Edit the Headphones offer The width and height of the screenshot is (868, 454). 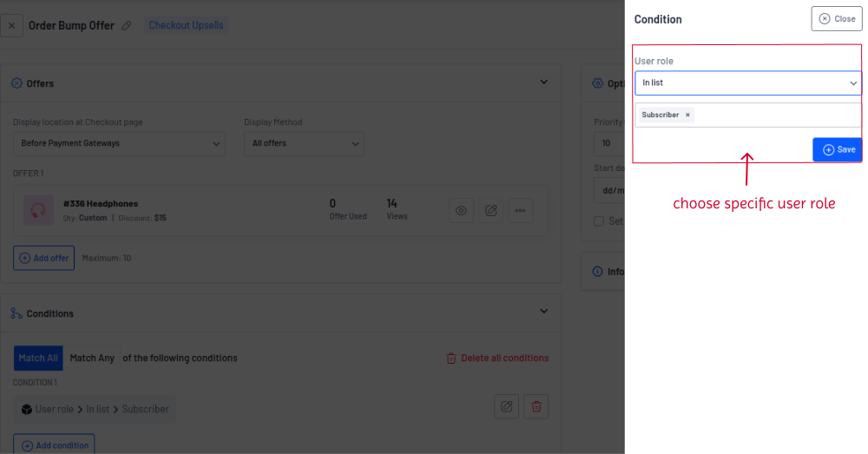(x=491, y=210)
